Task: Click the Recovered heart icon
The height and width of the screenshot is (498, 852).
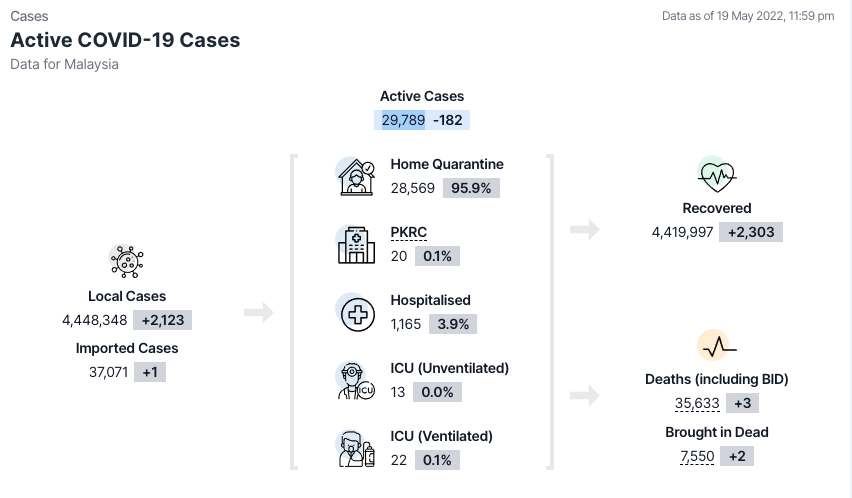Action: click(x=717, y=176)
